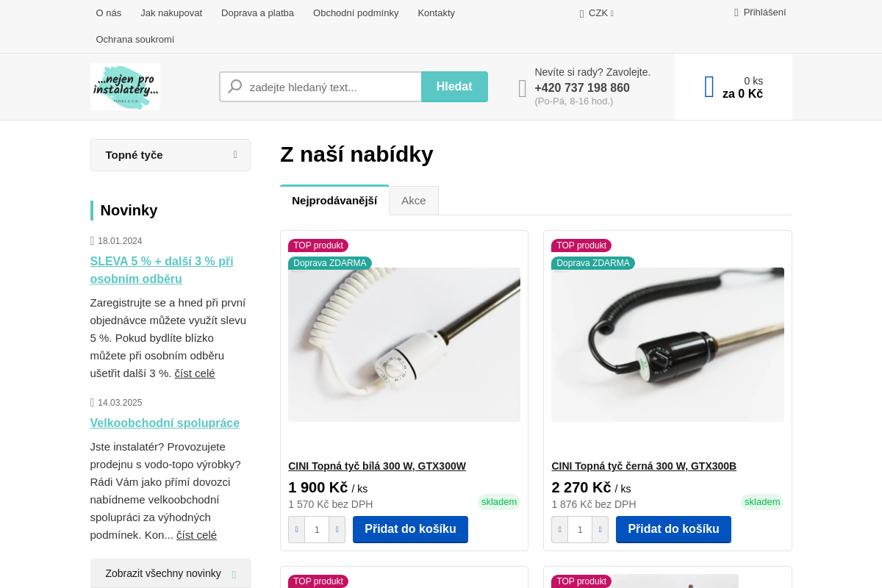Increase quantity for the black heating rod
Image resolution: width=882 pixels, height=588 pixels.
(x=600, y=529)
